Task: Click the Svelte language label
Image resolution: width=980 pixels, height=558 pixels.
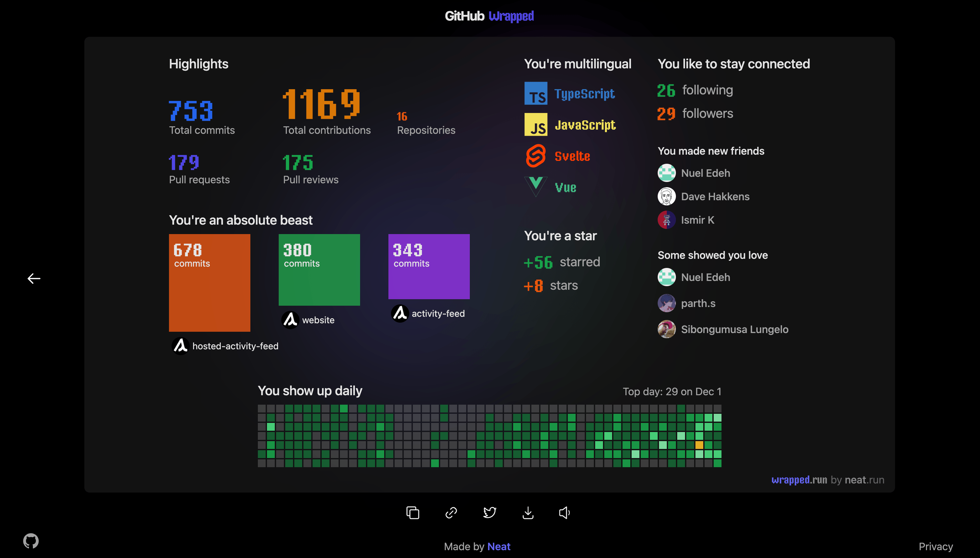Action: point(572,156)
